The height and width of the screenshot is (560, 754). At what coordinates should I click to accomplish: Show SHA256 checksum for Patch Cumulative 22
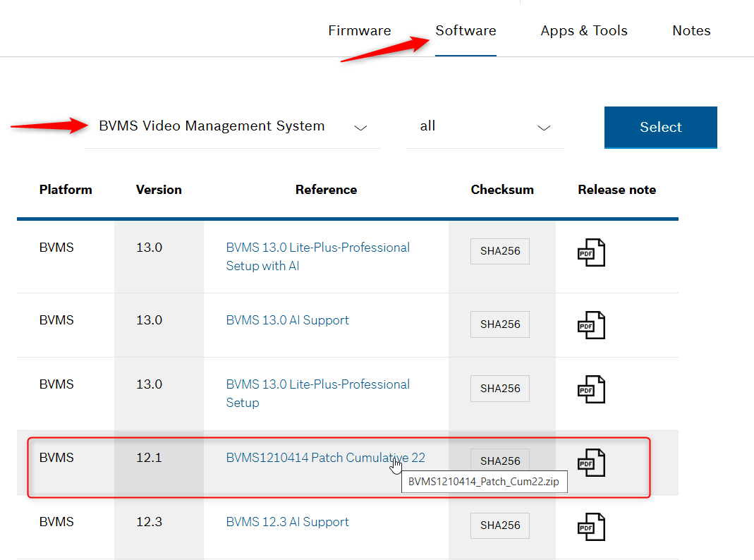(x=500, y=461)
